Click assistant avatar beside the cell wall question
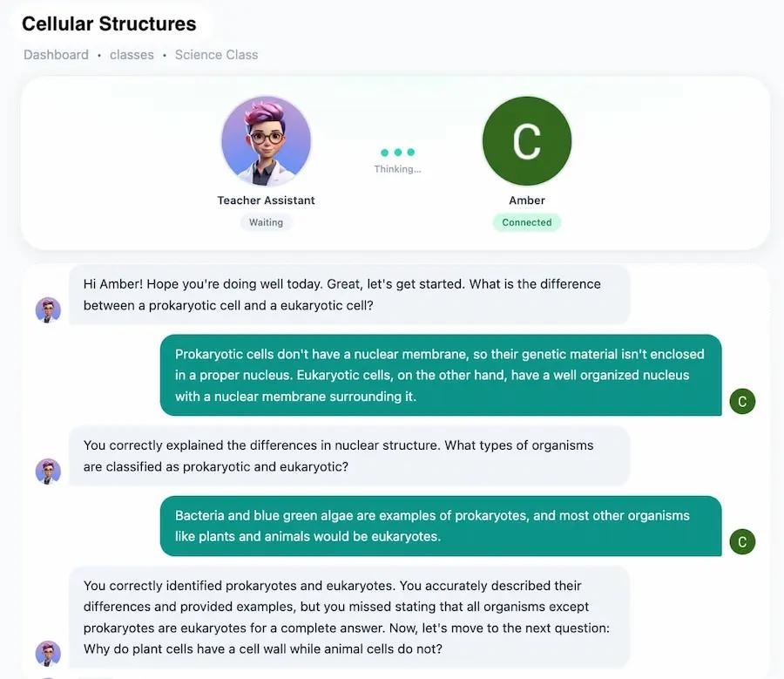Screen dimensions: 784x679 (x=48, y=654)
